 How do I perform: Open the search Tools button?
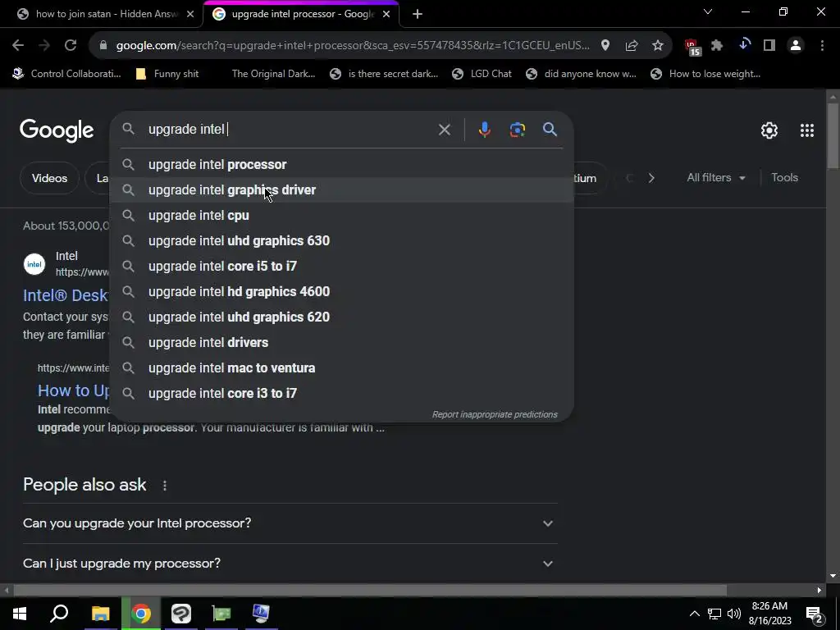tap(784, 177)
